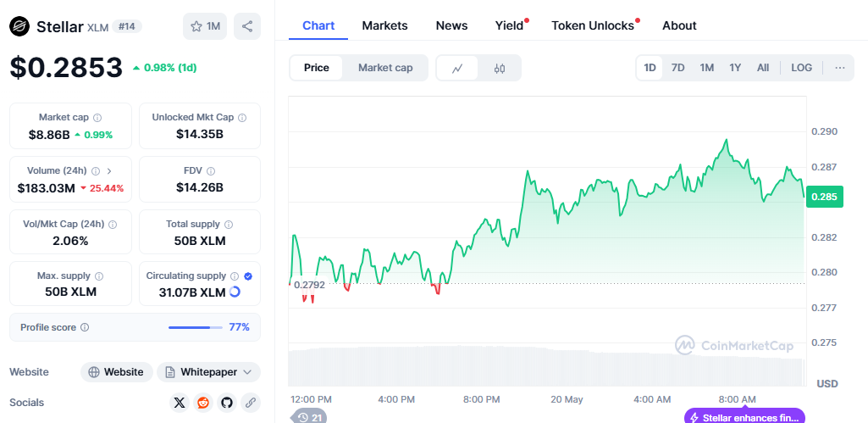Click the Stellar logo icon

coord(19,26)
